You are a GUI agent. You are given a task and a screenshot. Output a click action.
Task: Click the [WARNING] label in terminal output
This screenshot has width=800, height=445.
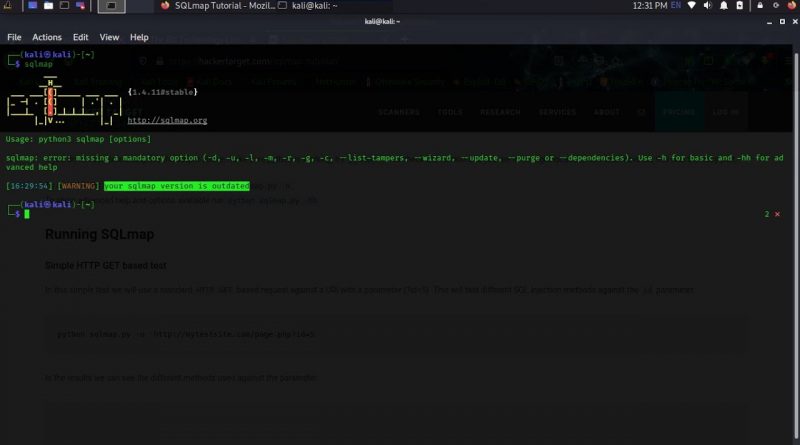78,186
